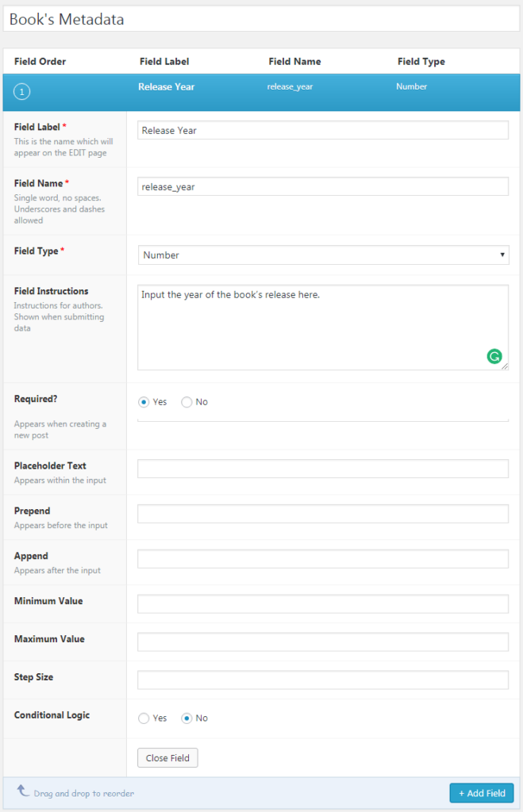Screen dimensions: 523x812
Task: Collapse the Release Year field header row
Action: [x=261, y=92]
